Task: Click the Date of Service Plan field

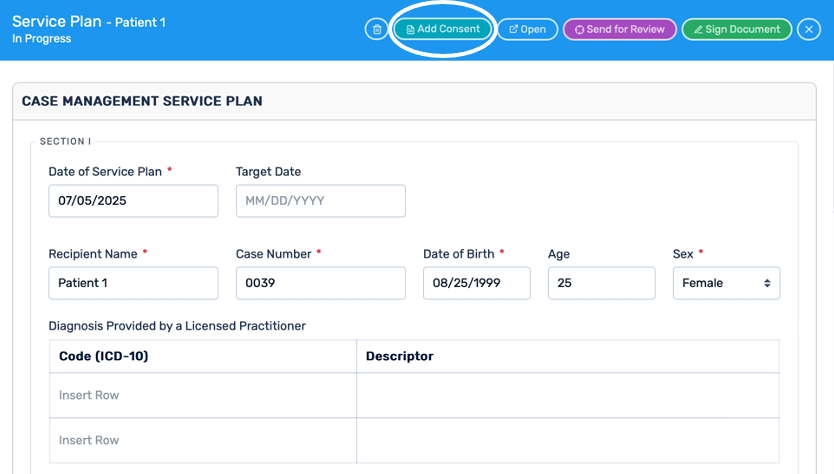Action: coord(133,201)
